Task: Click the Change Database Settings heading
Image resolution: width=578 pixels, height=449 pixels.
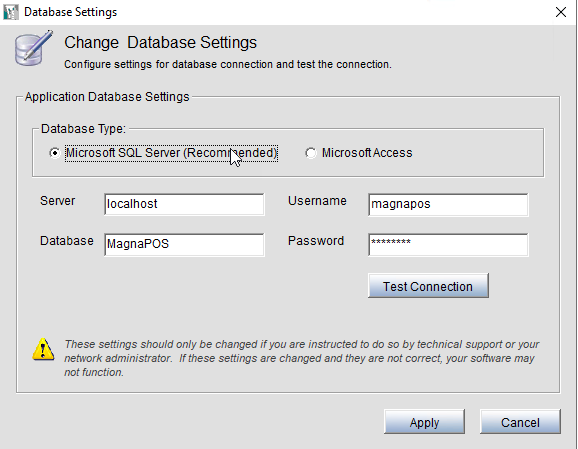Action: [160, 42]
